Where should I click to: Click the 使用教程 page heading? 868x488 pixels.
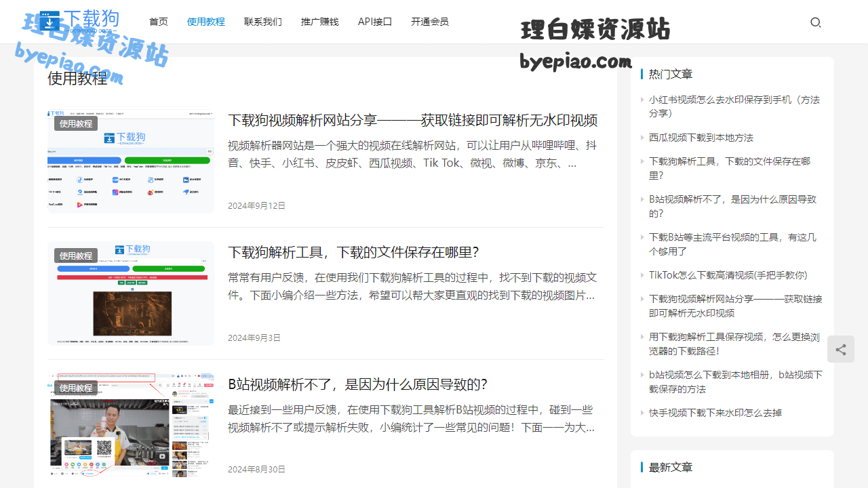tap(77, 78)
